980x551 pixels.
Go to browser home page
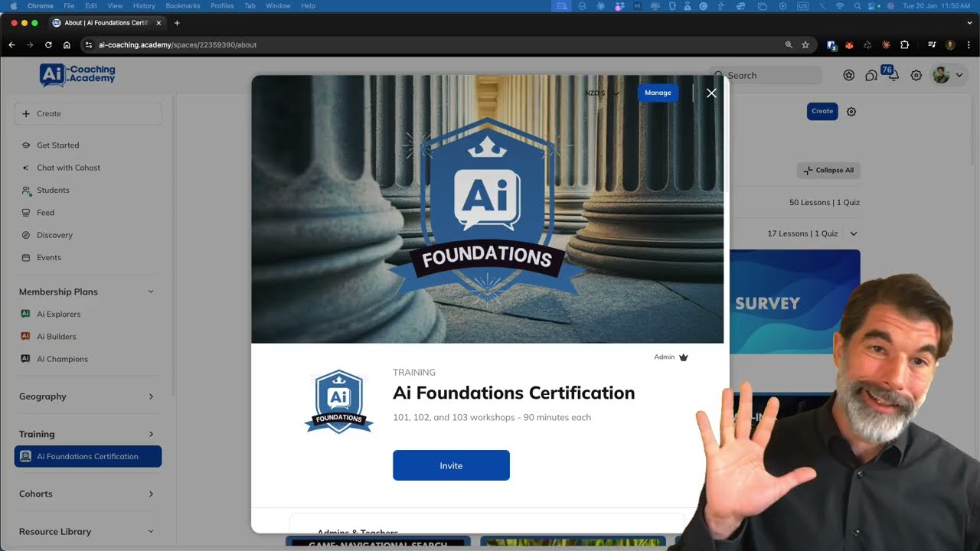coord(67,45)
